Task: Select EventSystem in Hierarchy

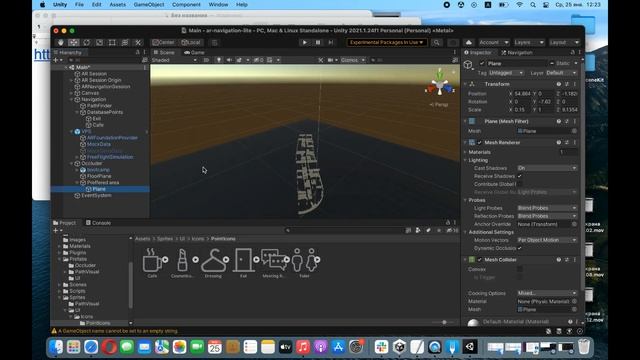Action: pos(96,196)
